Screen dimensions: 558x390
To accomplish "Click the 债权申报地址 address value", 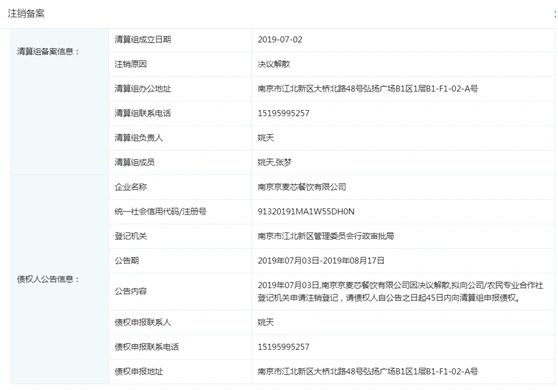I will pyautogui.click(x=368, y=371).
